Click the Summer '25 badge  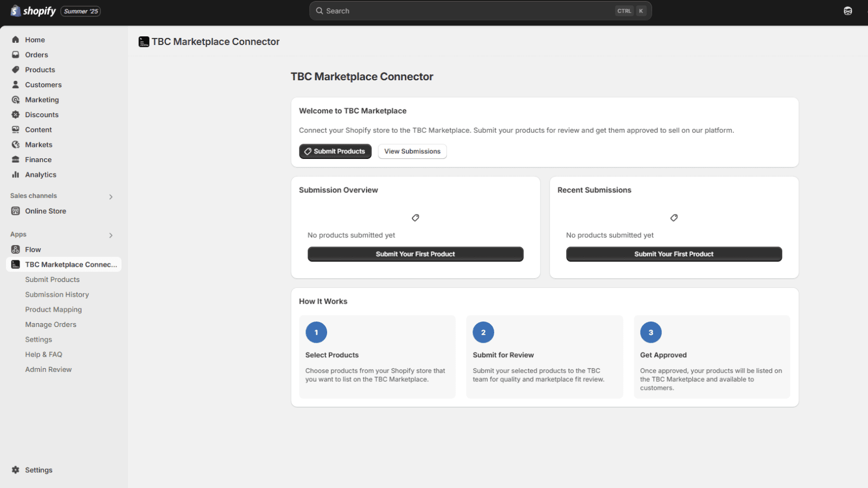81,11
